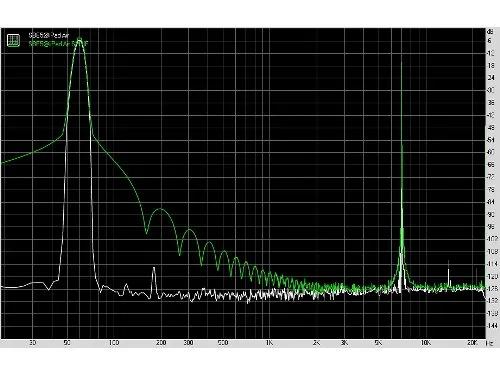This screenshot has height=375, width=500.
Task: Click the 50 label on frequency axis
Action: (x=67, y=343)
